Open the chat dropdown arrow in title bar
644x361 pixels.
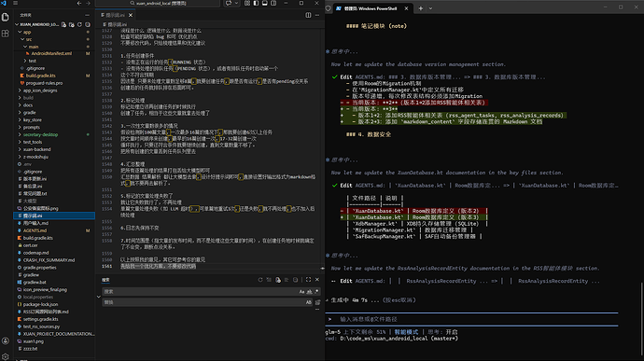236,4
